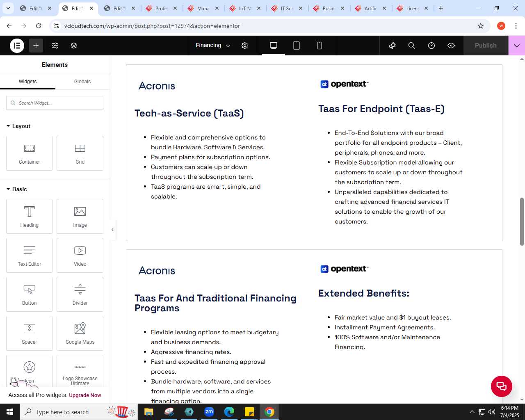Preview changes with the eye icon
Image resolution: width=525 pixels, height=420 pixels.
(x=451, y=46)
